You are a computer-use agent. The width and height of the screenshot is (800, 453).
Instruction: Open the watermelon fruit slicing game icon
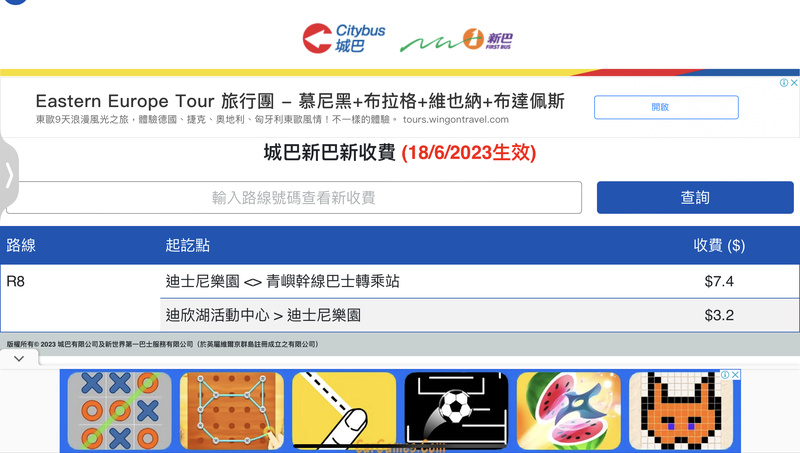coord(568,411)
